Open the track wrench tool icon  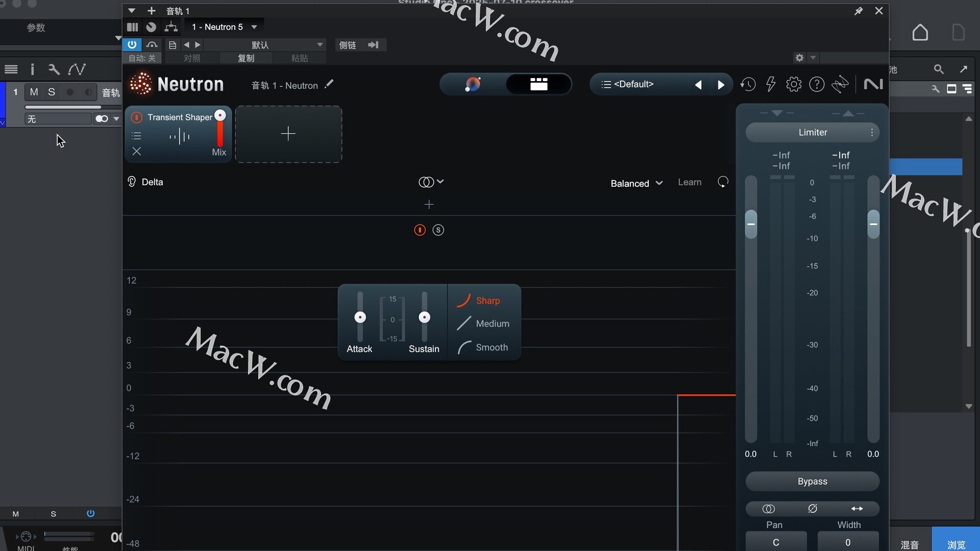54,69
